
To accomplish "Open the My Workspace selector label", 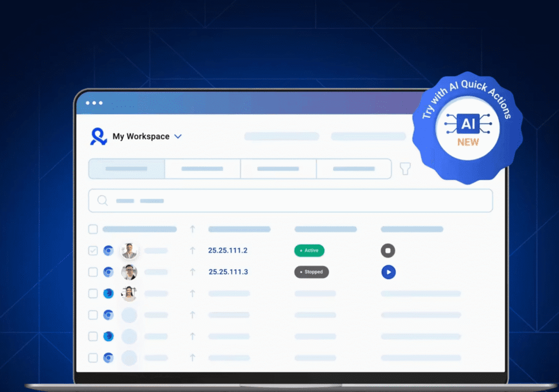I will pos(141,136).
